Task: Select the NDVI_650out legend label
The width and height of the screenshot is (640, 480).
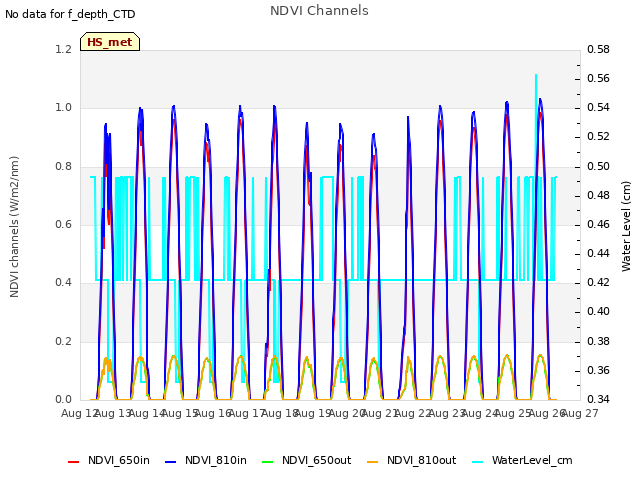Action: (x=316, y=460)
